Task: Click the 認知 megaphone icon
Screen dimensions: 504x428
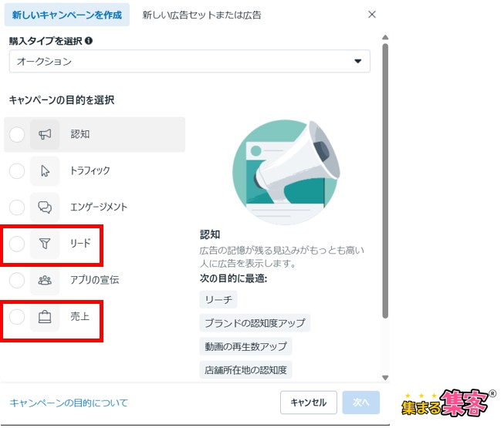Action: [45, 134]
